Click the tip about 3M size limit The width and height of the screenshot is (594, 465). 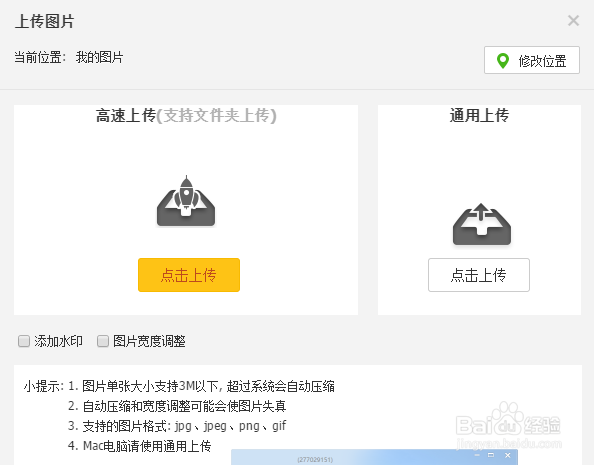[x=201, y=386]
